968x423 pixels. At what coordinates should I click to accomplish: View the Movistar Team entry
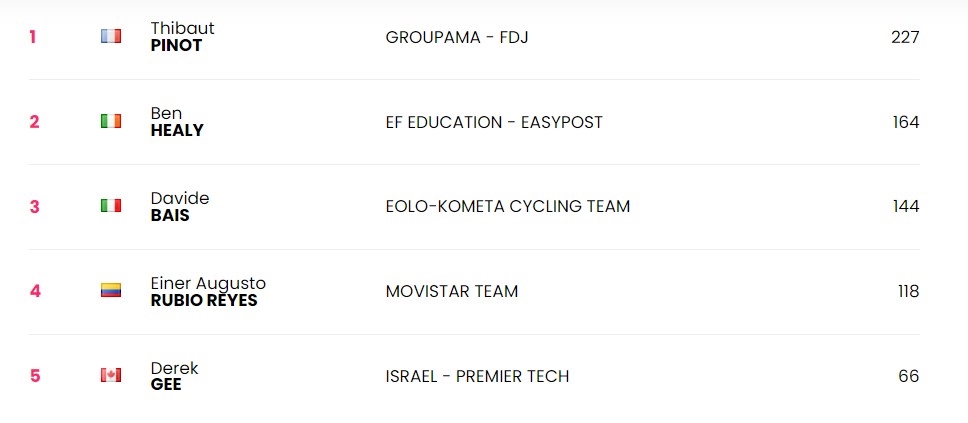451,292
